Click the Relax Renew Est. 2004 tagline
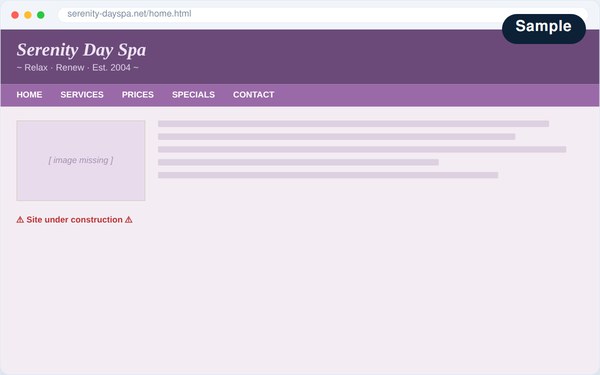This screenshot has height=375, width=600. 77,68
